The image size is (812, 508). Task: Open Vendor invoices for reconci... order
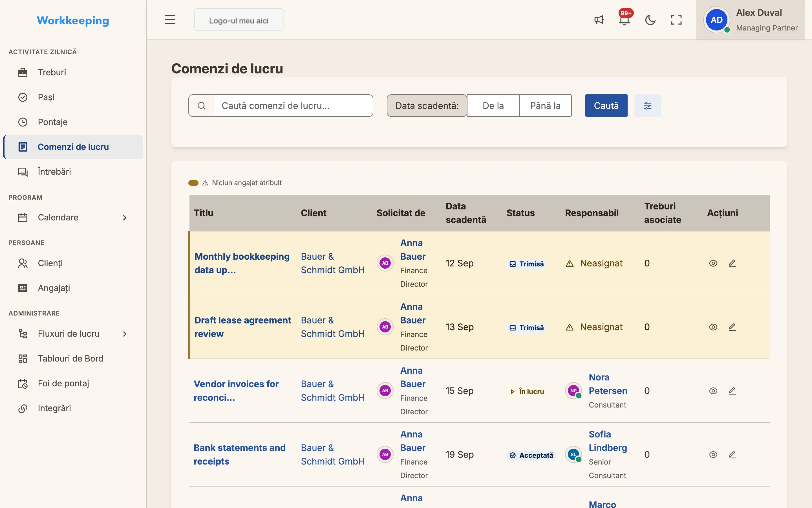pyautogui.click(x=236, y=391)
